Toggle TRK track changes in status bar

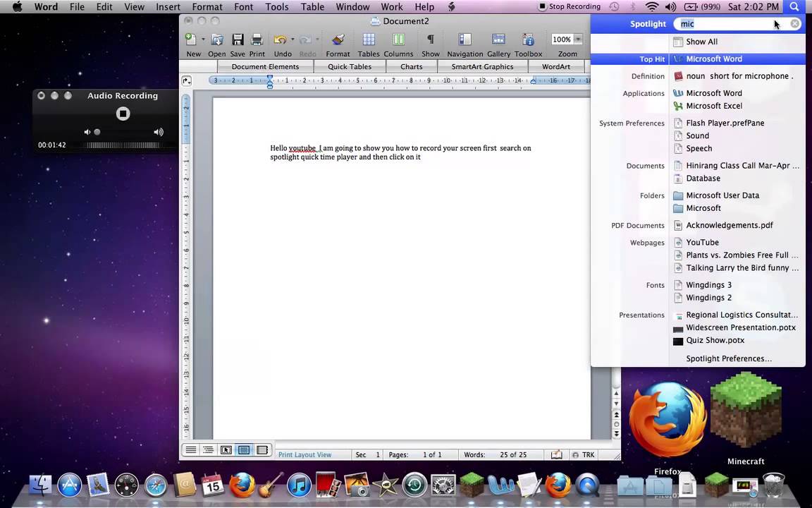click(583, 454)
